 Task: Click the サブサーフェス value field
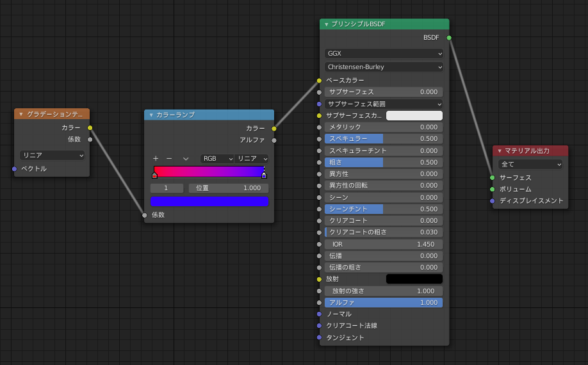click(x=384, y=92)
